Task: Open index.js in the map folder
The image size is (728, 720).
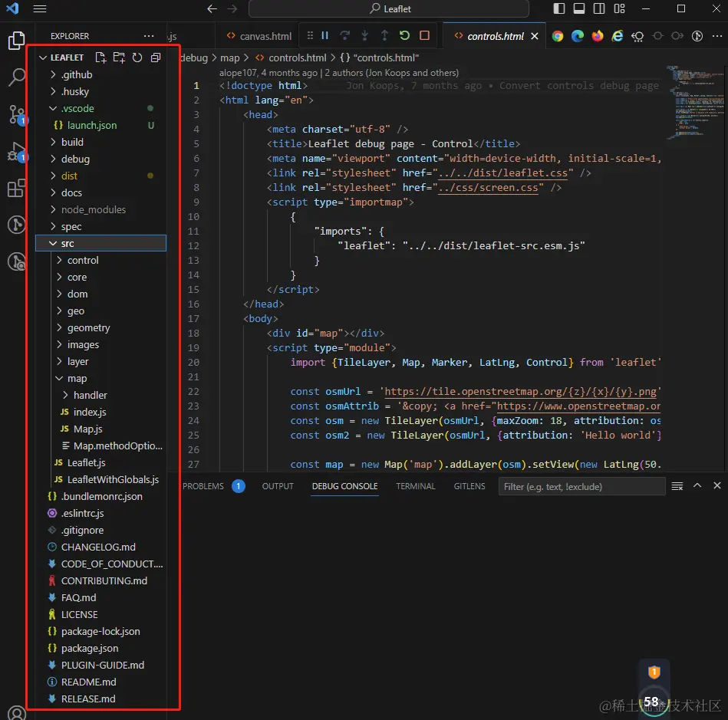Action: [100, 413]
